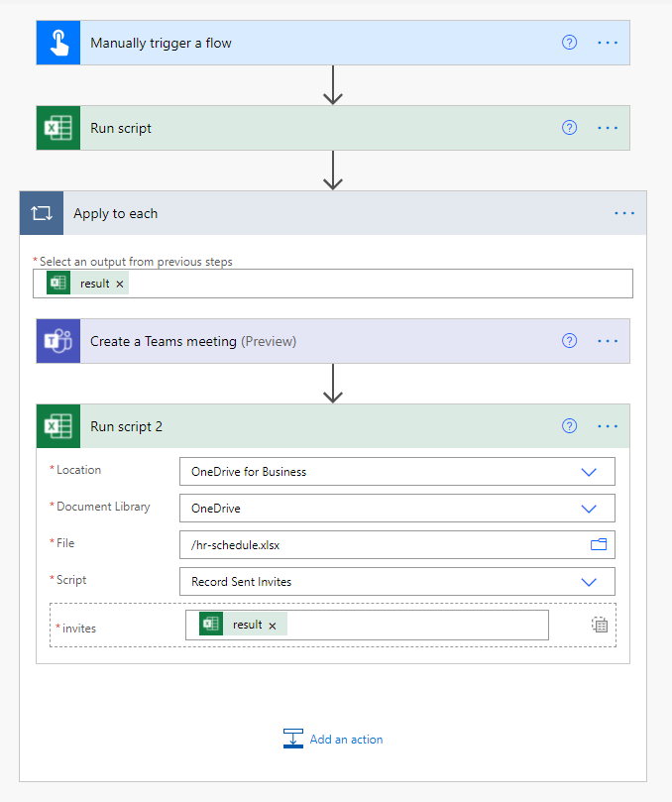Click the manual trigger touch icon
Screen dimensions: 672x802
coord(57,42)
